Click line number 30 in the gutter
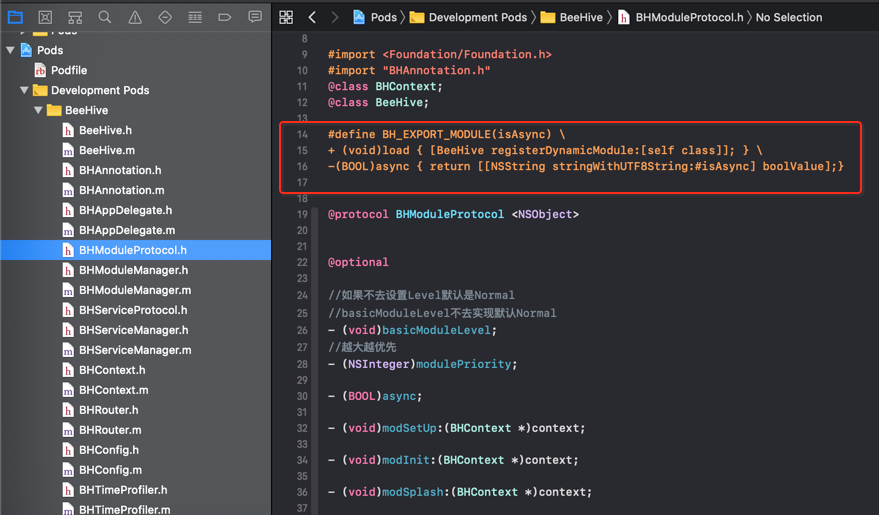 click(302, 396)
